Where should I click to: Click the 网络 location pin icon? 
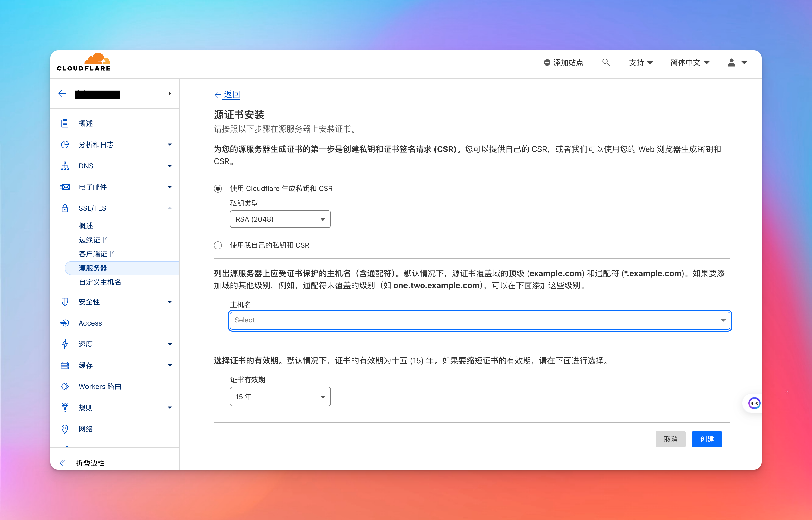point(65,429)
